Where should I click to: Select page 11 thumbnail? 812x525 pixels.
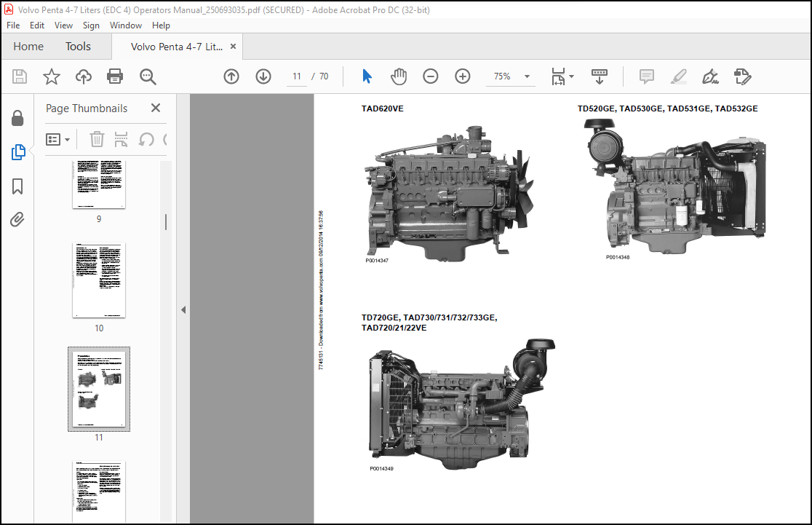click(x=99, y=390)
